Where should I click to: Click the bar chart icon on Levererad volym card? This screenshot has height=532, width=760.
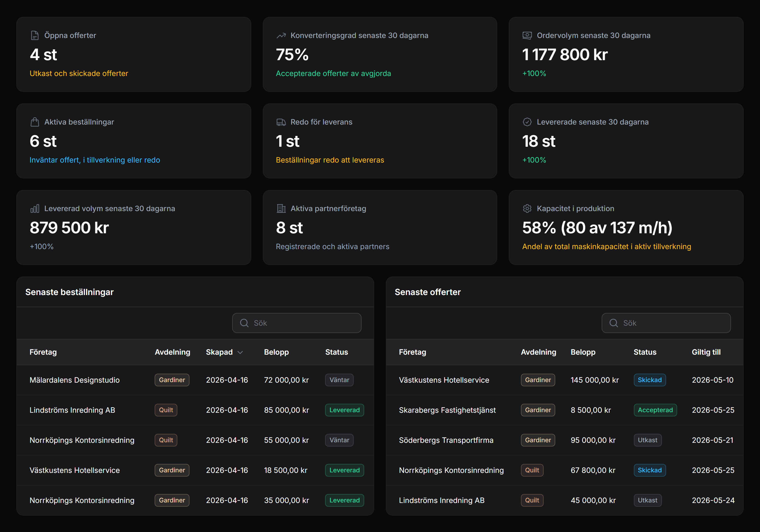pos(35,208)
